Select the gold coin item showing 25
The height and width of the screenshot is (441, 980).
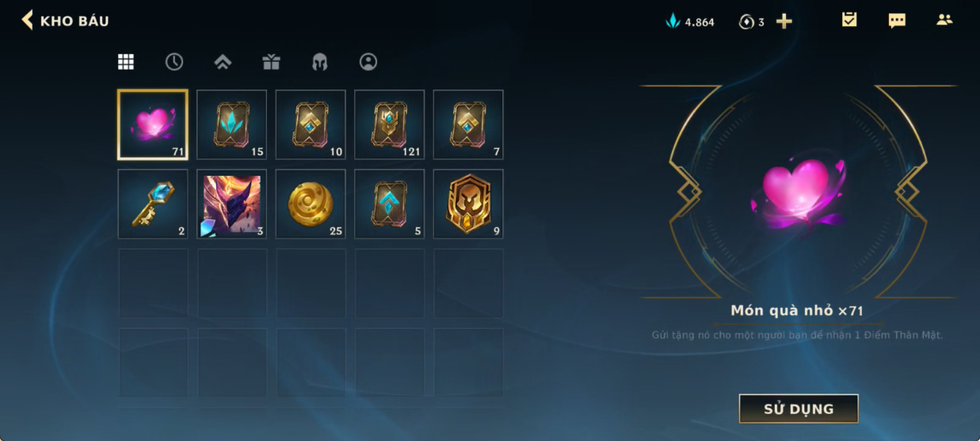coord(311,203)
